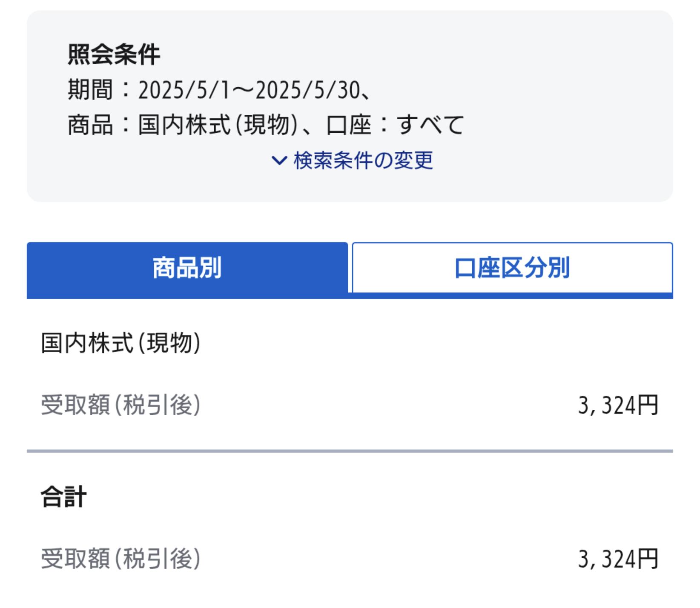
Task: Click the 口座 label in conditions
Action: coord(349,125)
